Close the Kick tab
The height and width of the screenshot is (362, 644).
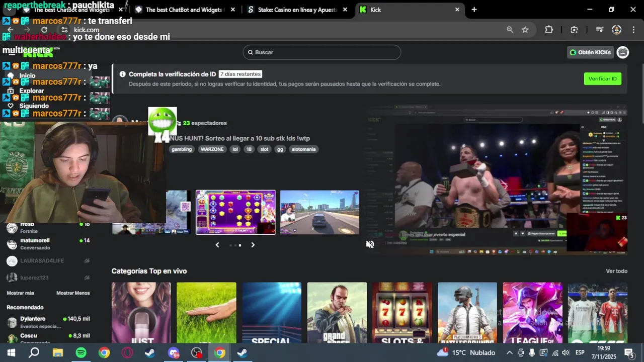[457, 10]
